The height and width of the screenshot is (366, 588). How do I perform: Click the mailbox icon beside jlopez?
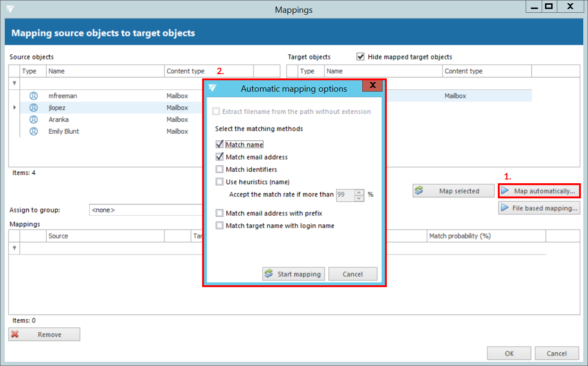coord(34,108)
